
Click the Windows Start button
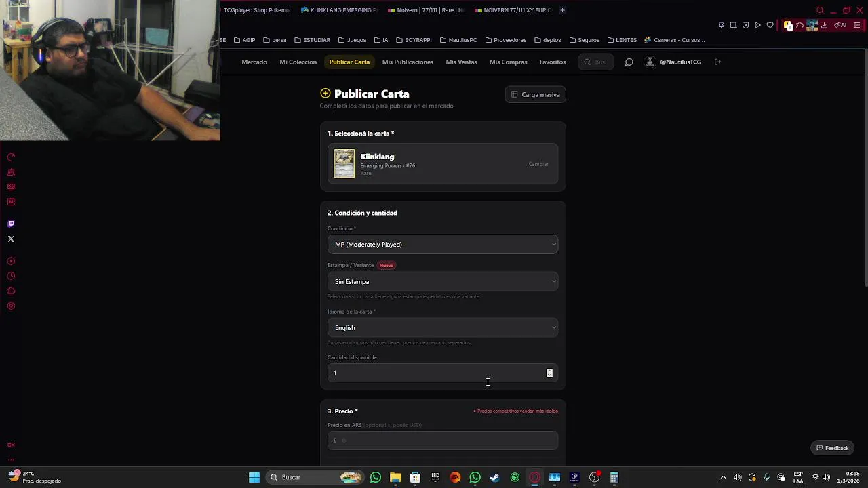click(x=254, y=477)
